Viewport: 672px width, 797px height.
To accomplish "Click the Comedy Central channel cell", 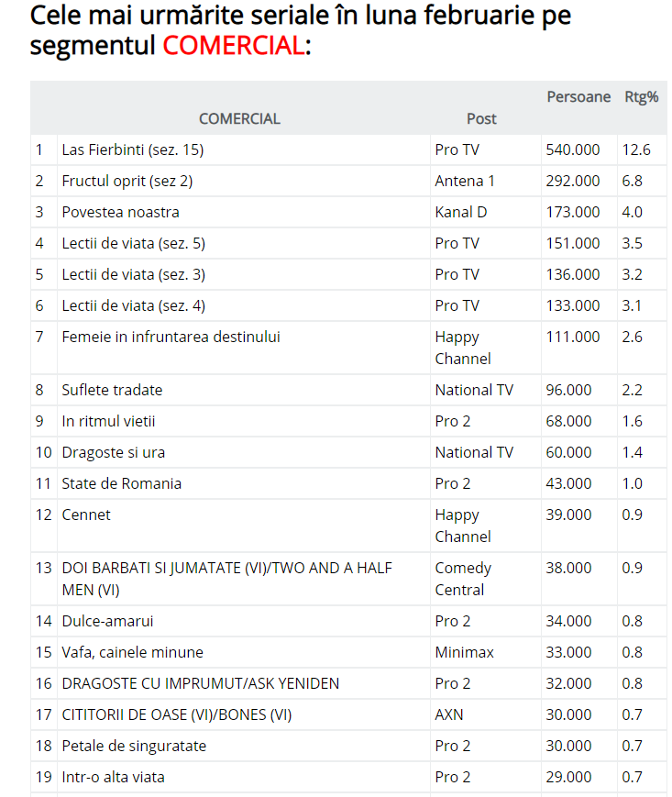I will tap(463, 579).
